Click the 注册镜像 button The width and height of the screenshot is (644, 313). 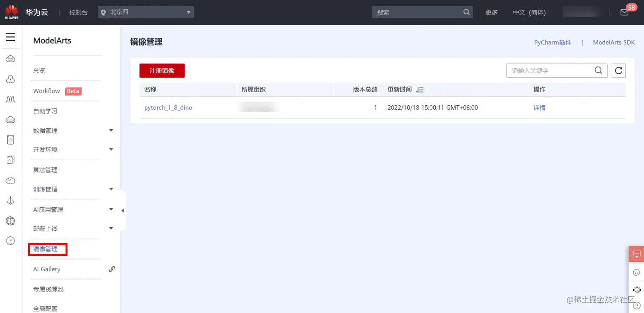pos(162,70)
